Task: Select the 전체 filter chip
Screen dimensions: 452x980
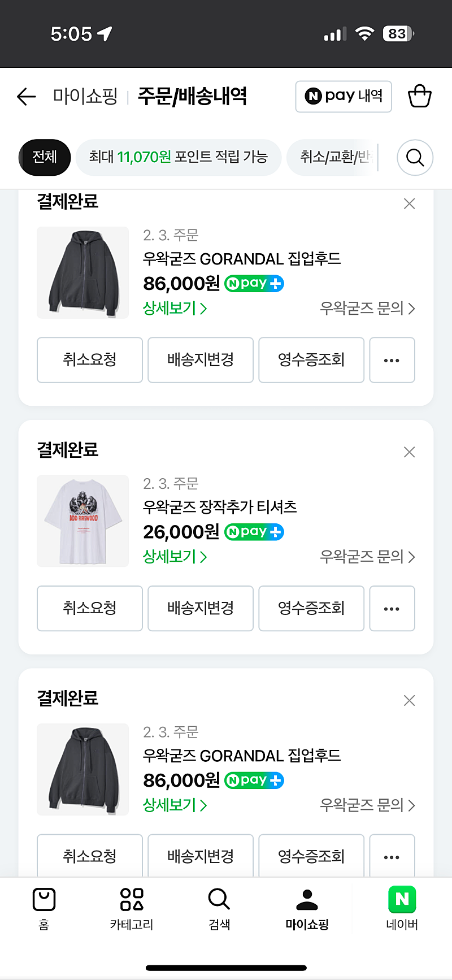Action: [x=45, y=157]
